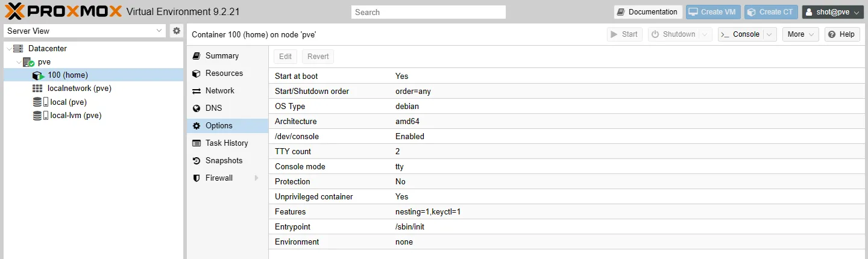Click the nesting=1,keyctl=1 value
868x259 pixels.
pyautogui.click(x=428, y=212)
